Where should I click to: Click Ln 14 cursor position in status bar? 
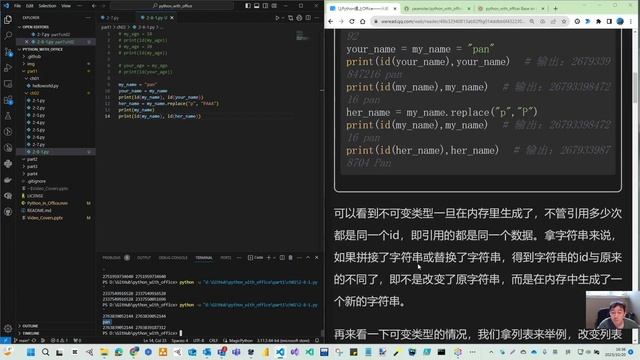coord(155,340)
